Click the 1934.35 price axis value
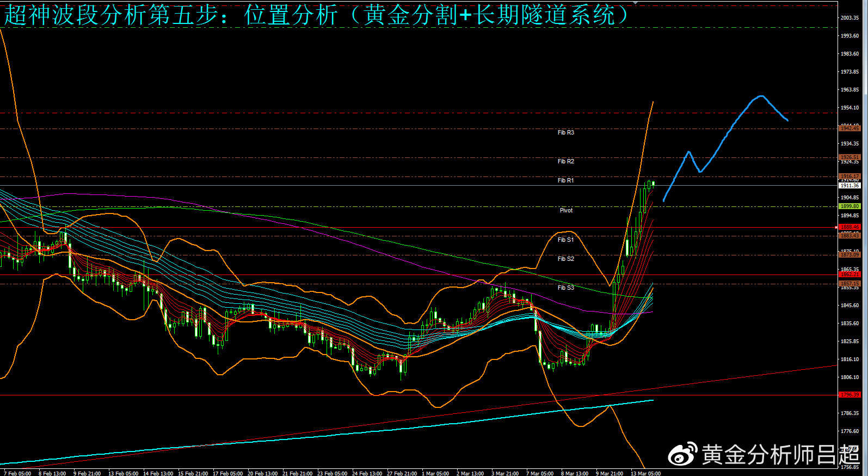This screenshot has width=868, height=476. tap(849, 144)
